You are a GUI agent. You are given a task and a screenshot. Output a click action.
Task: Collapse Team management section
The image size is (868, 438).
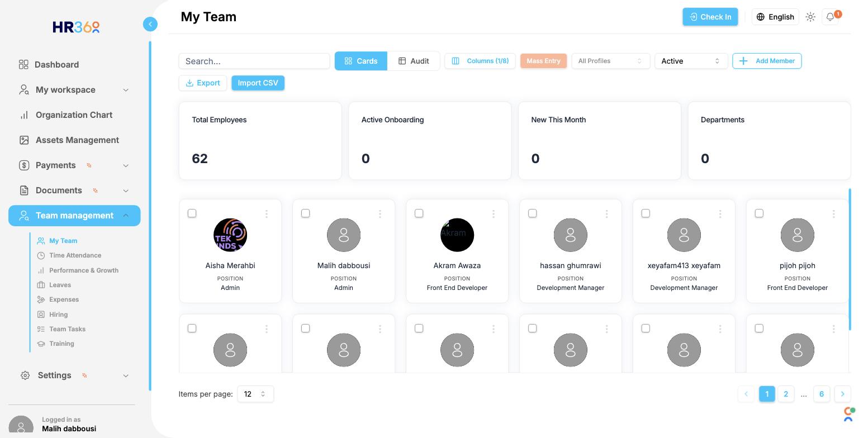click(74, 216)
